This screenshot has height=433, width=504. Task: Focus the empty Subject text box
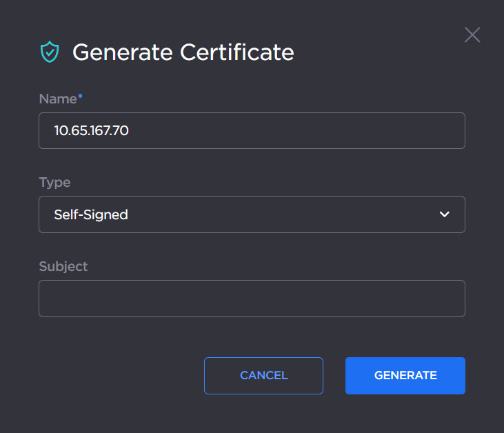click(252, 299)
